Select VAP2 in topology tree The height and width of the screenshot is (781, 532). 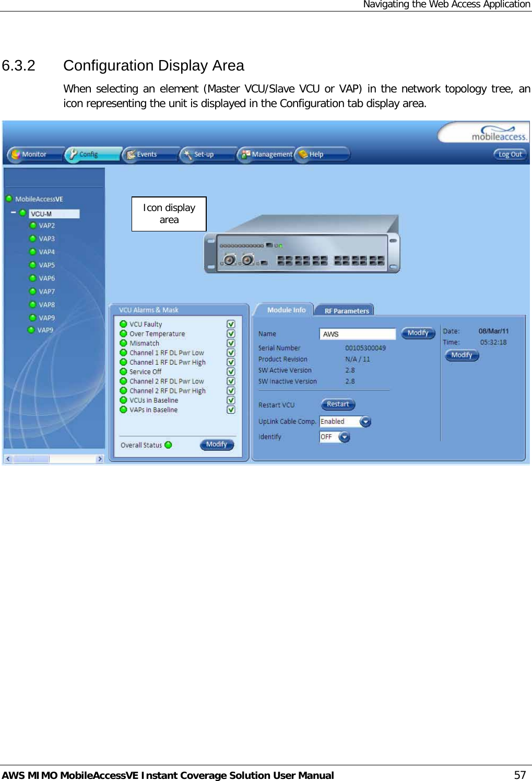click(46, 226)
